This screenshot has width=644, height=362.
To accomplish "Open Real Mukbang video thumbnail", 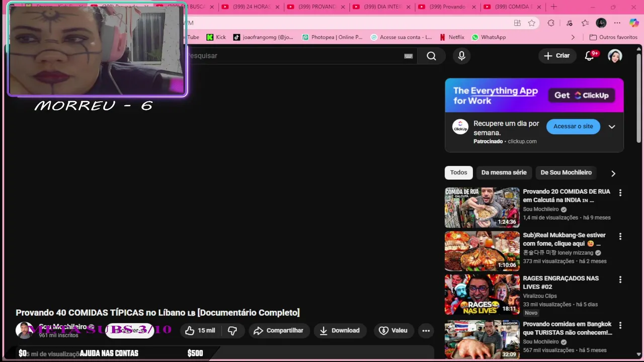I will 482,251.
